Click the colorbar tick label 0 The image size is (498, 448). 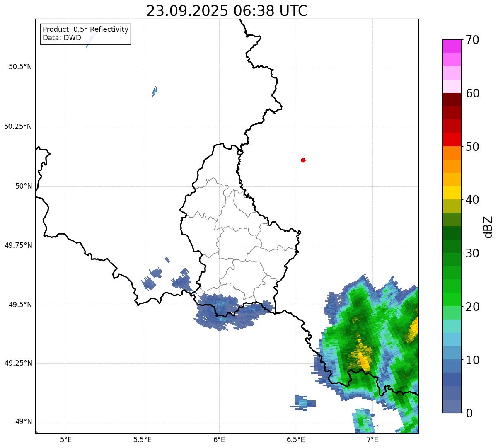(469, 413)
